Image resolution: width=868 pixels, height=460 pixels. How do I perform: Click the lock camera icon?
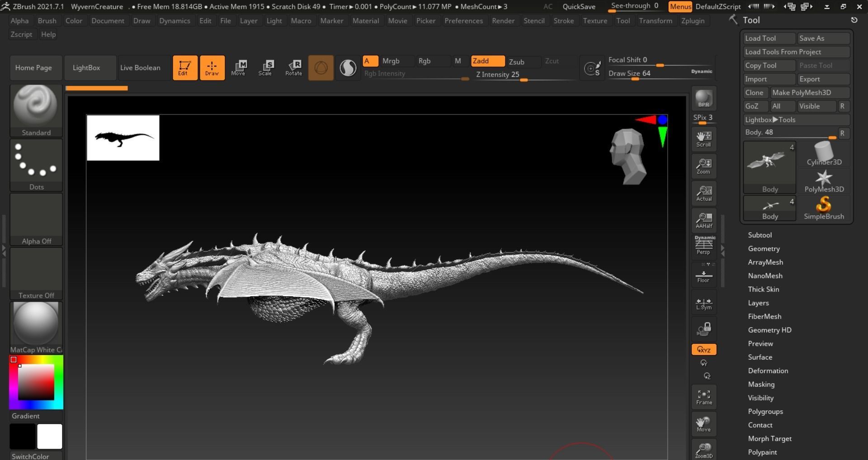tap(704, 329)
